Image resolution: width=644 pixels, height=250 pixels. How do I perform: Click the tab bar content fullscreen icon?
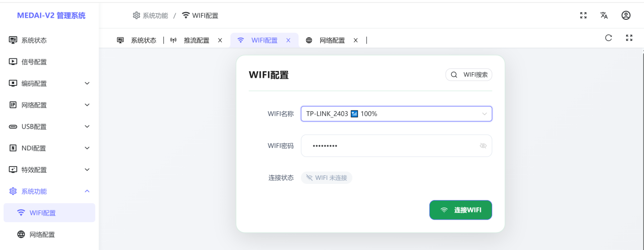click(629, 38)
